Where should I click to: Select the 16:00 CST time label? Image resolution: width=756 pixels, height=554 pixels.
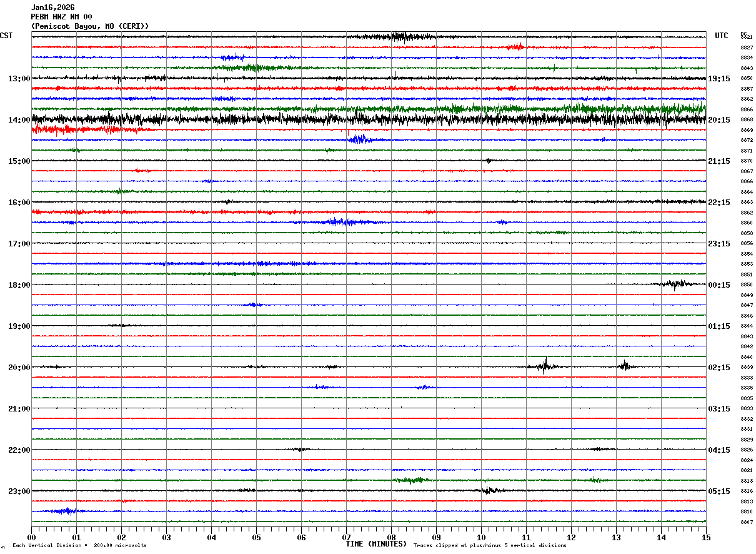[x=19, y=203]
